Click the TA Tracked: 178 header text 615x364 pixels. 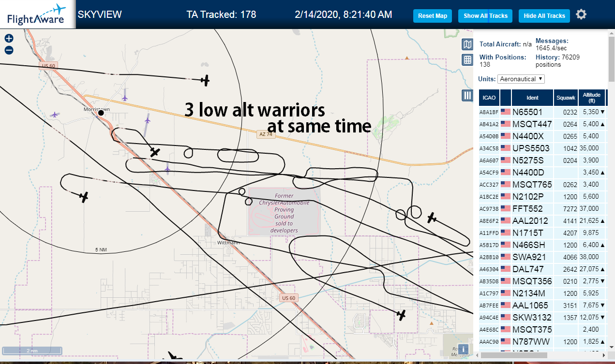point(221,15)
